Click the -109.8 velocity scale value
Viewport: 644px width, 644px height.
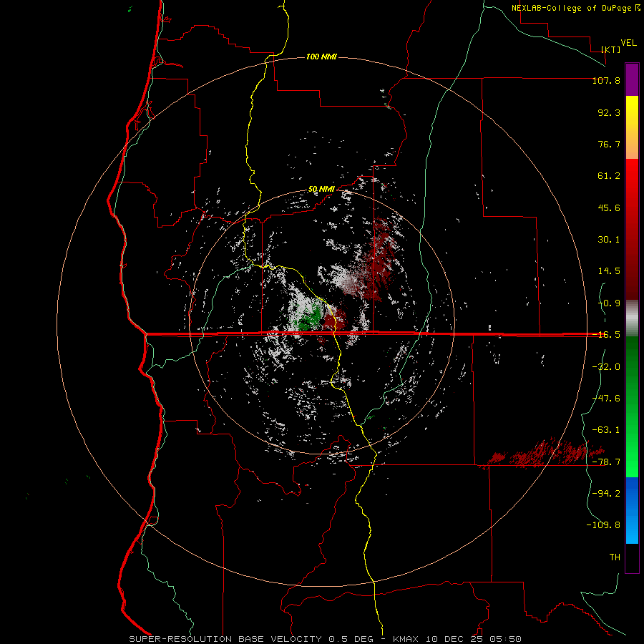(x=603, y=525)
